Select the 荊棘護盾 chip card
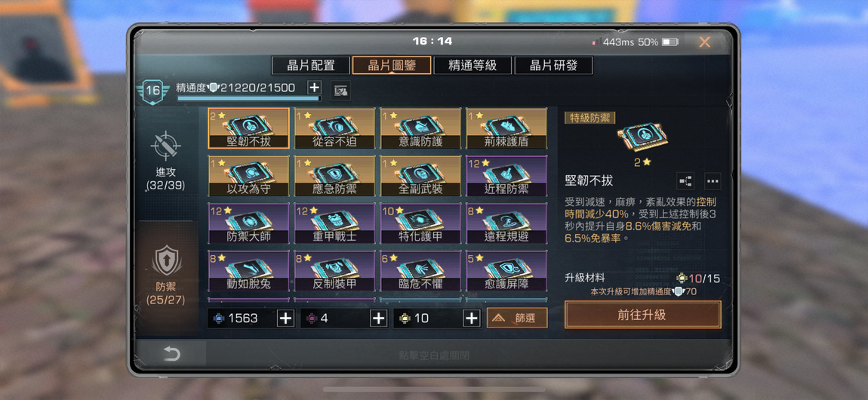Viewport: 868px width, 400px height. pyautogui.click(x=506, y=128)
